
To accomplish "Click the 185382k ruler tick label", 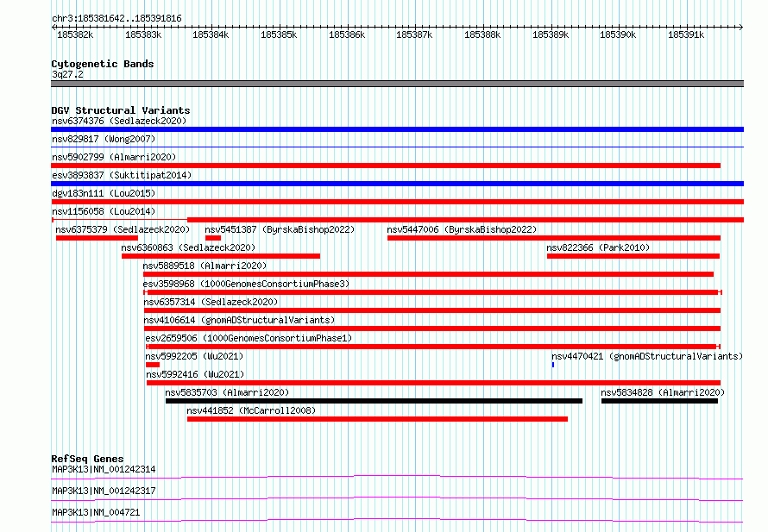I will pyautogui.click(x=75, y=34).
